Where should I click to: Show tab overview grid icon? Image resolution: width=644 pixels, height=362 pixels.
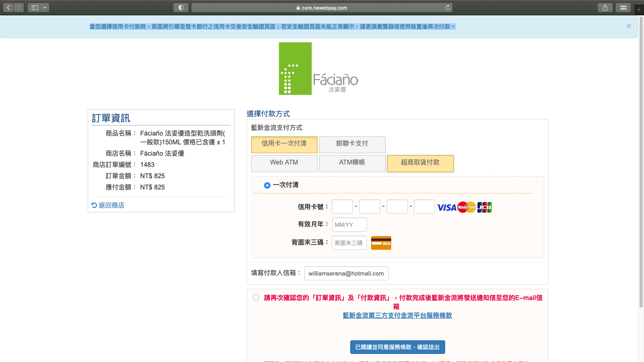[623, 8]
